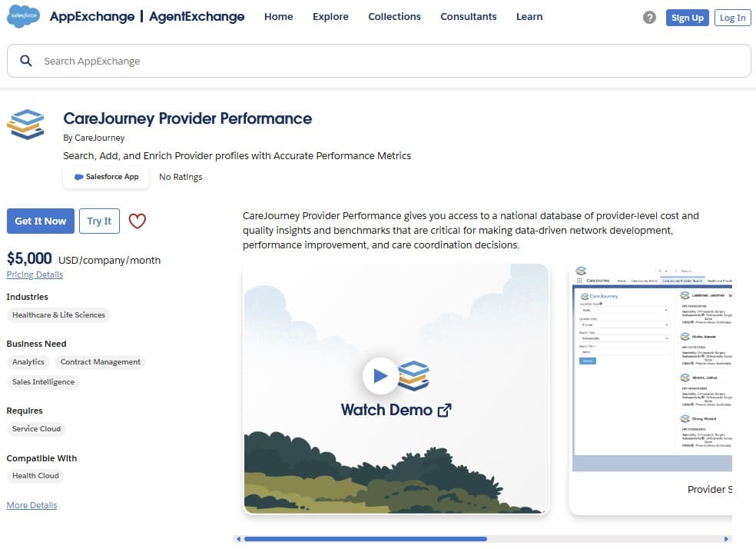Click right arrow of carousel scrollbar
Viewport: 756px width, 549px height.
(x=726, y=539)
